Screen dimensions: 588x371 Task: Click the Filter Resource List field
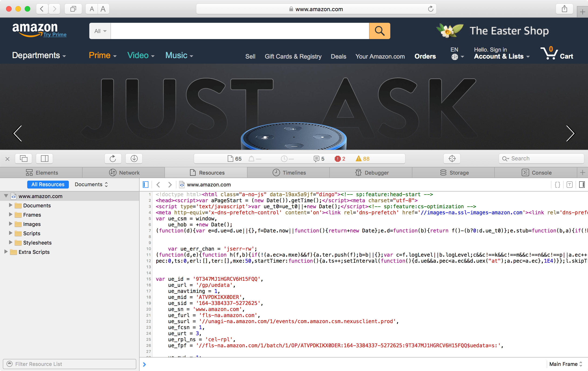click(x=70, y=364)
